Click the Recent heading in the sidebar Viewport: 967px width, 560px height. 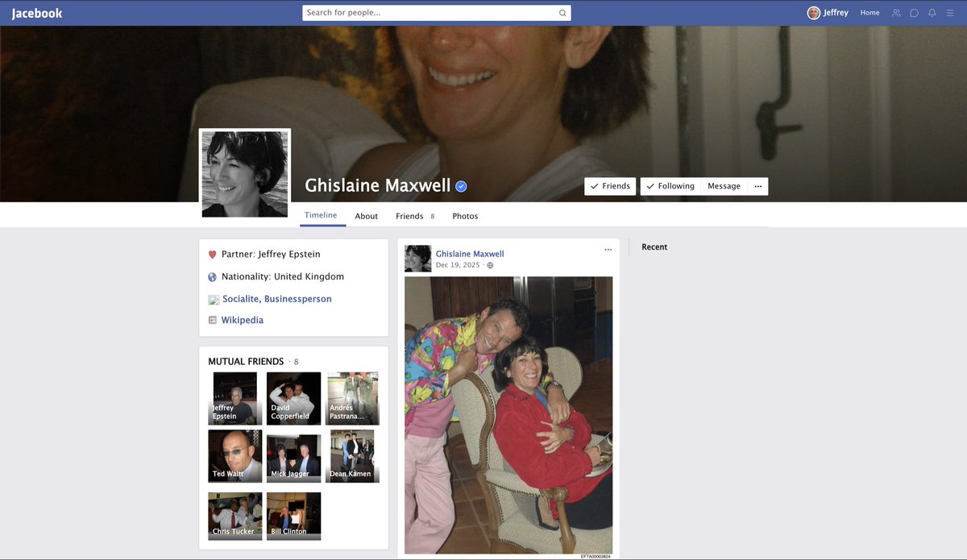tap(654, 247)
